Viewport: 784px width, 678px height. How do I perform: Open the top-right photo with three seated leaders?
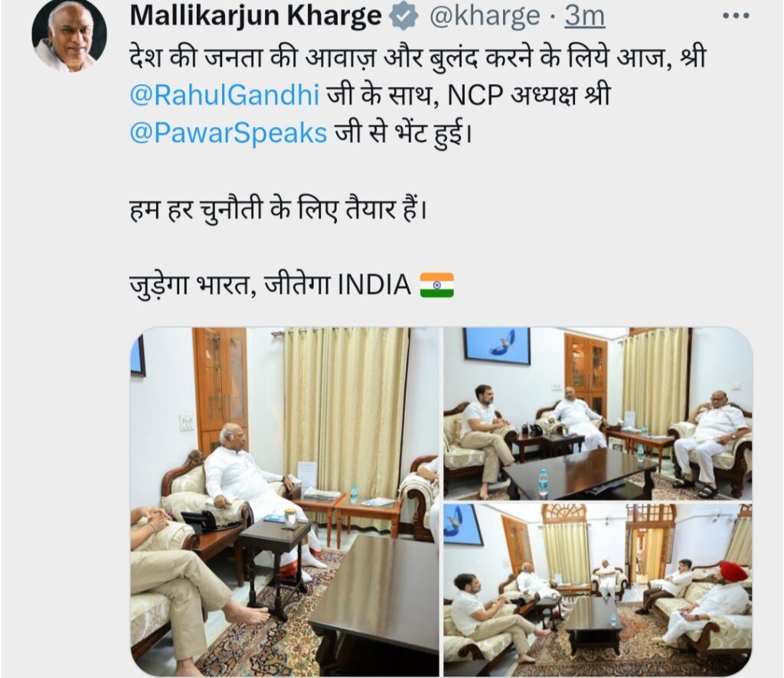pyautogui.click(x=598, y=413)
